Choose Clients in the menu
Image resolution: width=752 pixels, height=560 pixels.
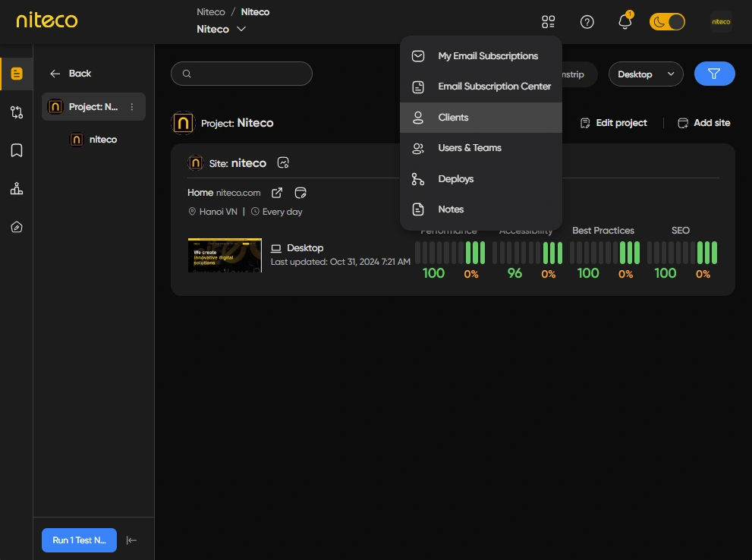(481, 118)
